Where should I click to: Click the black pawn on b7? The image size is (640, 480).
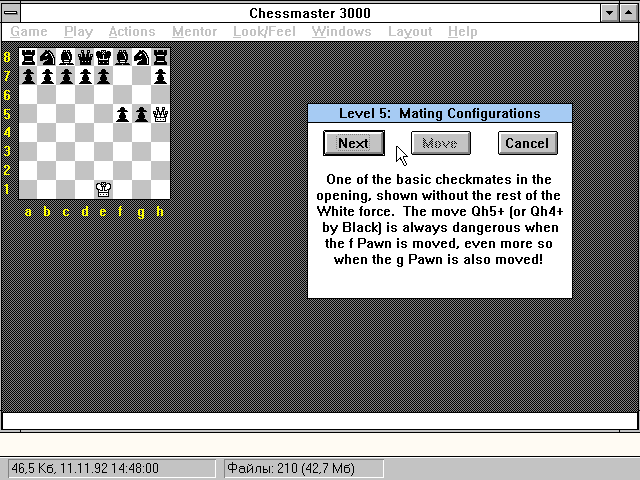pos(47,76)
